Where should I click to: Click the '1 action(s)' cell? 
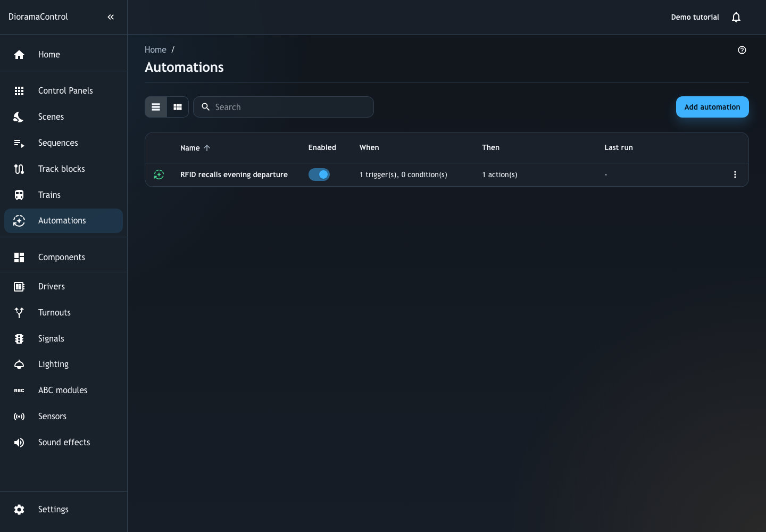499,174
